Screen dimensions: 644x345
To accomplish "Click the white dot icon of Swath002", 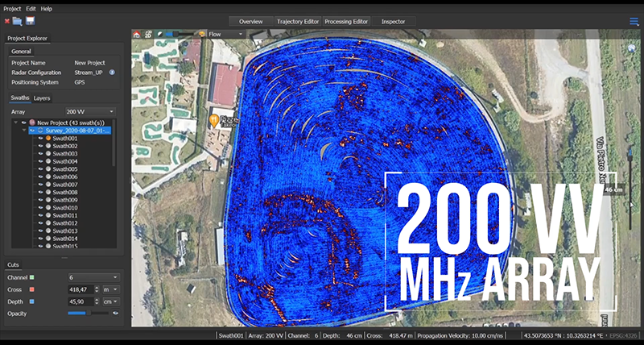I will (48, 146).
